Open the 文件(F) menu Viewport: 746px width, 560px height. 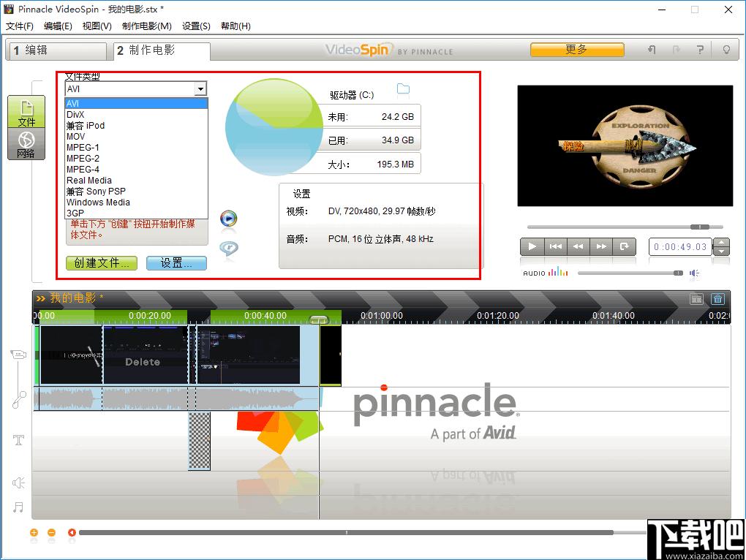(x=20, y=26)
